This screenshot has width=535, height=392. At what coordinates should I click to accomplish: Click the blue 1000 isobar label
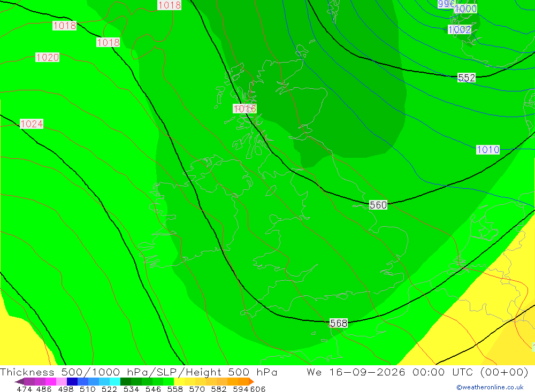pyautogui.click(x=465, y=9)
